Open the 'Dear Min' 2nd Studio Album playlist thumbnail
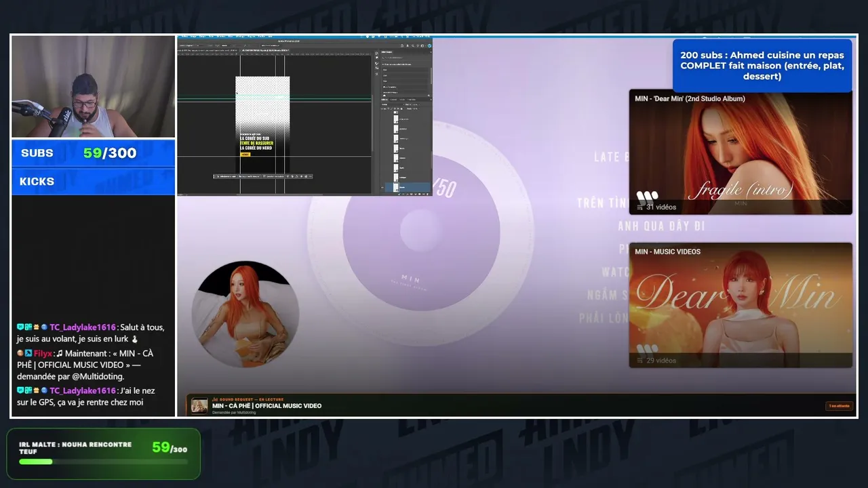The image size is (868, 488). pyautogui.click(x=741, y=152)
